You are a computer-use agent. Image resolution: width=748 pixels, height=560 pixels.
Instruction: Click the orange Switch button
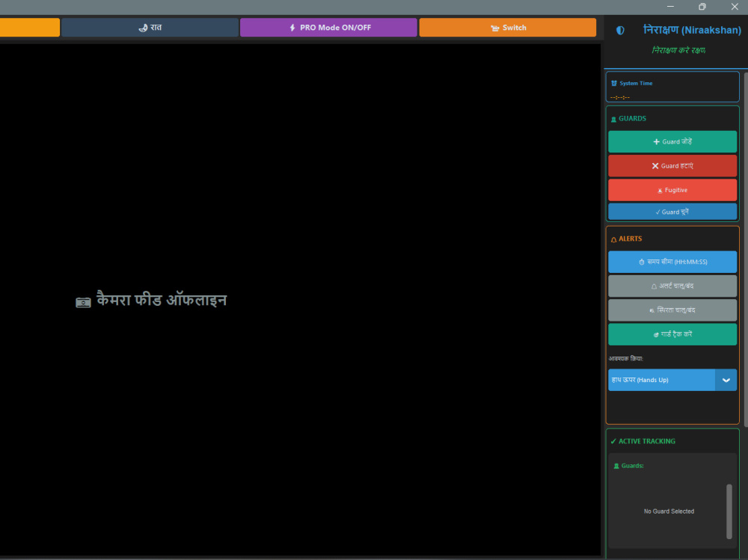point(508,28)
